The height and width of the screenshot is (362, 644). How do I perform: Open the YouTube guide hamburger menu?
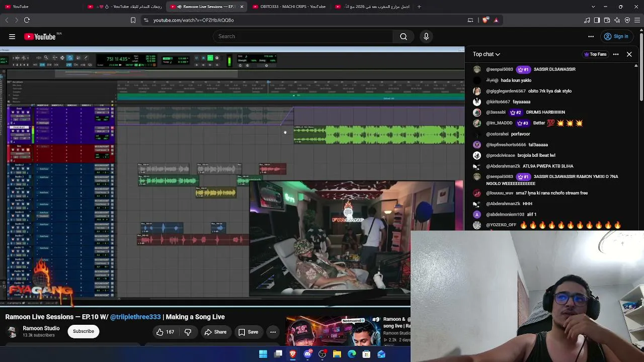(x=12, y=36)
